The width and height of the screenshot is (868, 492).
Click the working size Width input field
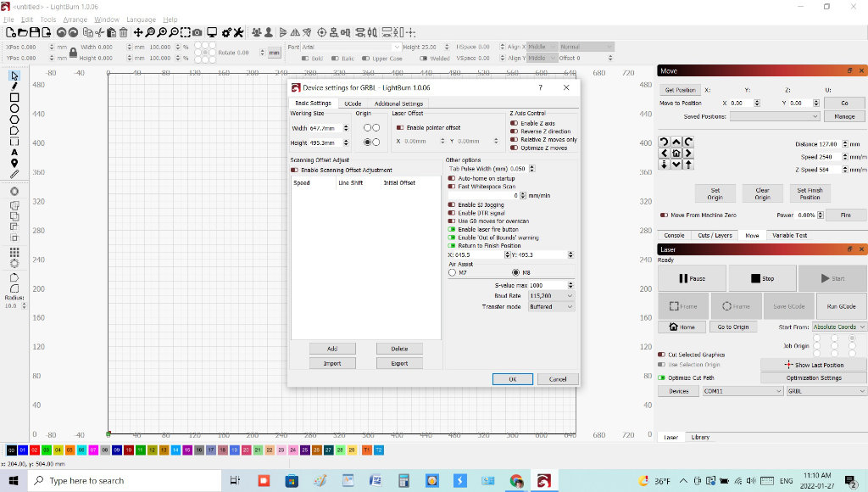[329, 128]
